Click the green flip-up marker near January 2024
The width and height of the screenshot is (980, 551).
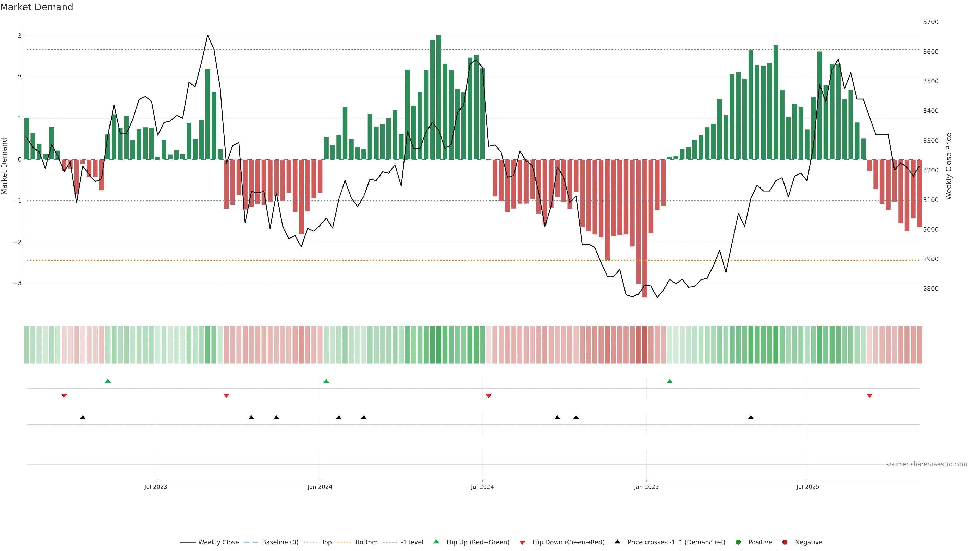[x=326, y=381]
